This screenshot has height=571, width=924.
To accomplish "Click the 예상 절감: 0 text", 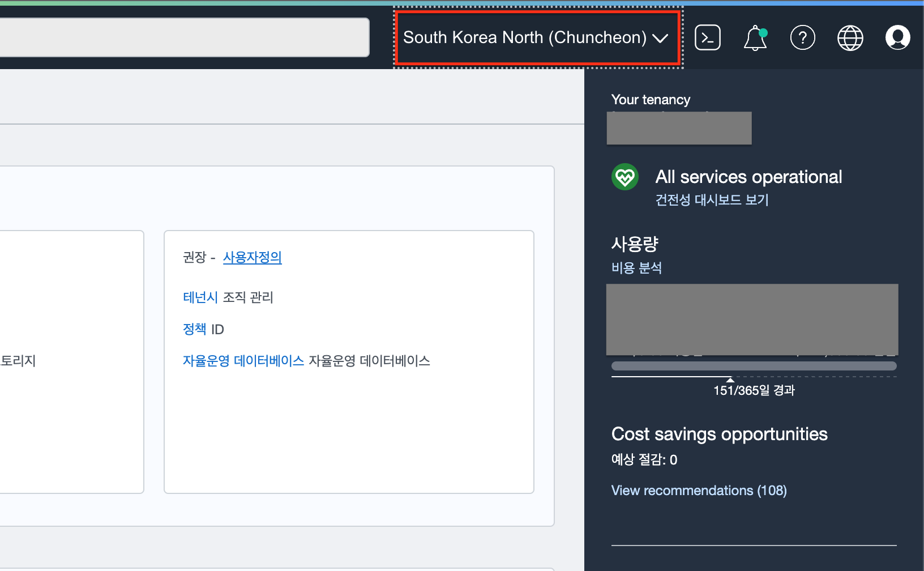I will (x=644, y=459).
